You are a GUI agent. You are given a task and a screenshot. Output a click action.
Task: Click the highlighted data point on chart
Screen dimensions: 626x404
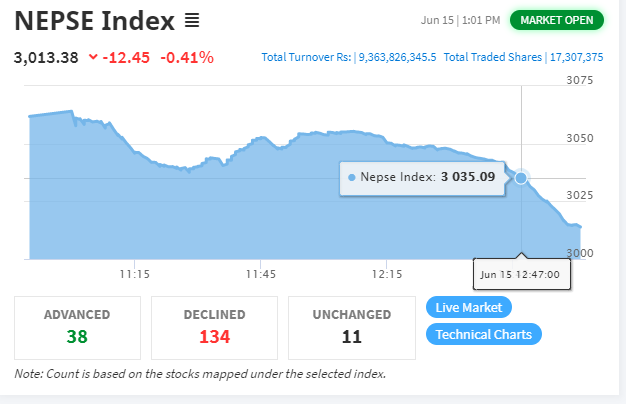(521, 178)
